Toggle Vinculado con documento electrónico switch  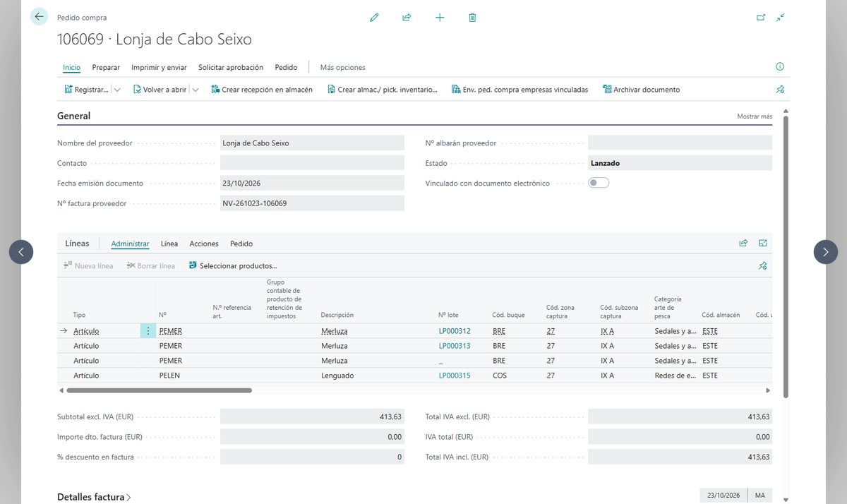tap(599, 183)
